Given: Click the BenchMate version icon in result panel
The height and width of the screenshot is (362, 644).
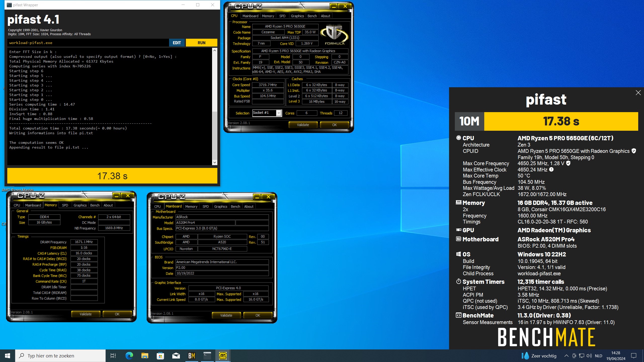Looking at the screenshot, I should 459,315.
